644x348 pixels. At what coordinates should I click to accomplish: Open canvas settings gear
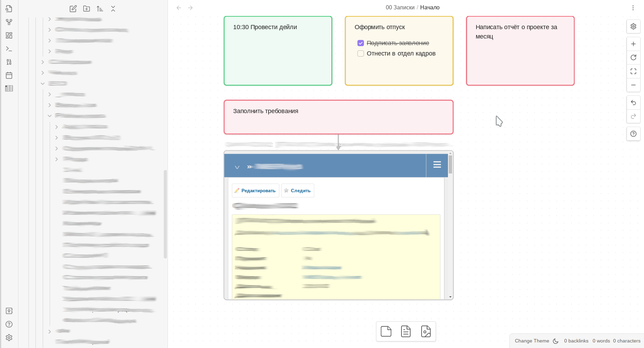[x=633, y=26]
